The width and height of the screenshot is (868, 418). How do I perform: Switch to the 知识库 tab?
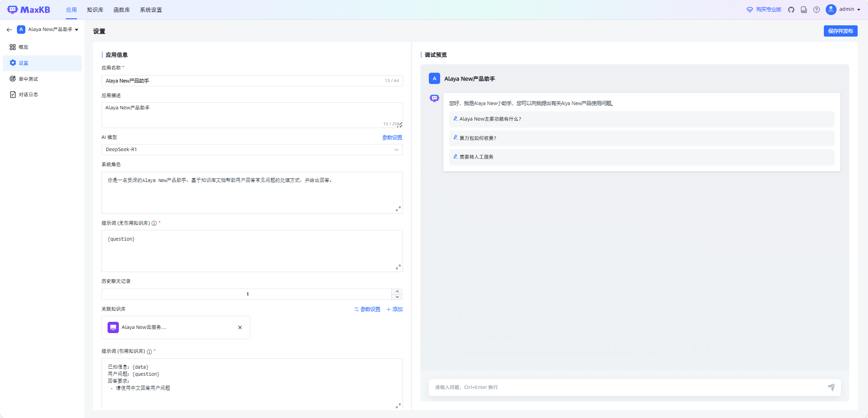[x=95, y=10]
